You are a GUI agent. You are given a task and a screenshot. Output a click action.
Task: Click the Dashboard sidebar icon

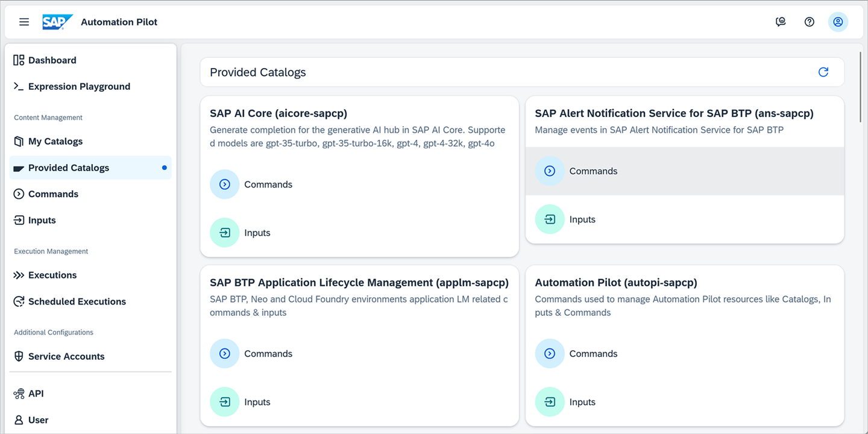tap(19, 60)
